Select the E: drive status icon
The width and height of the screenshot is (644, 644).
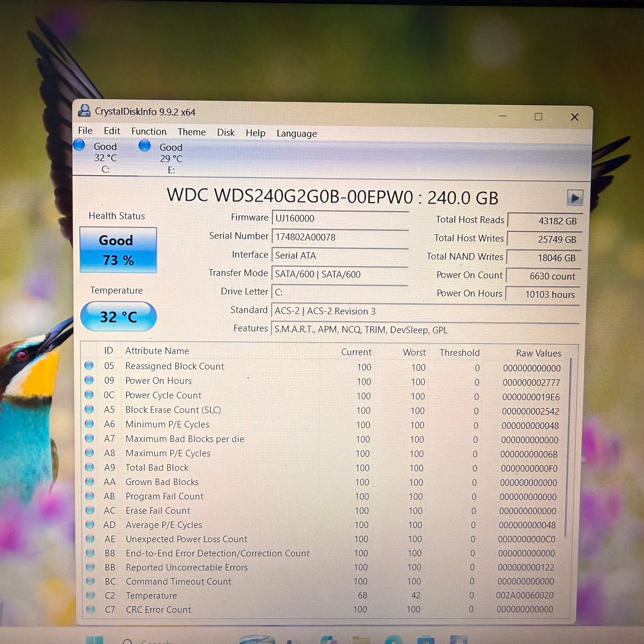(x=144, y=145)
